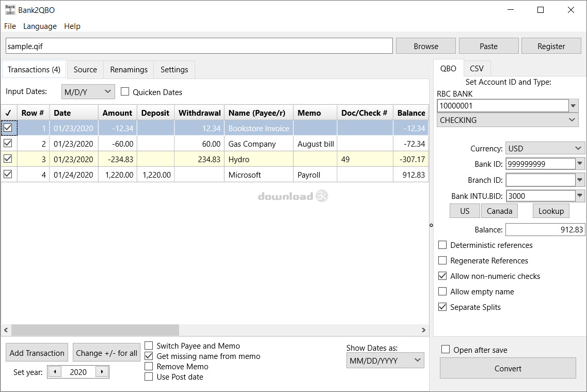Expand the Input Dates M/D/Y dropdown

tap(88, 92)
